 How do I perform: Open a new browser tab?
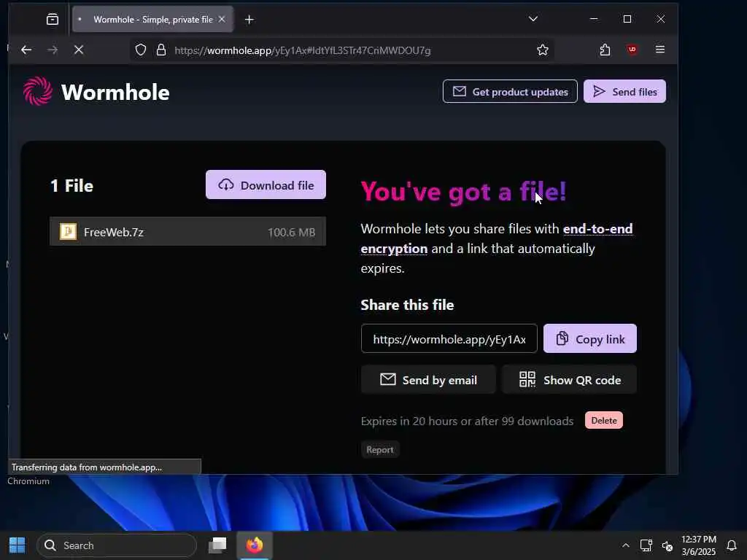(249, 20)
